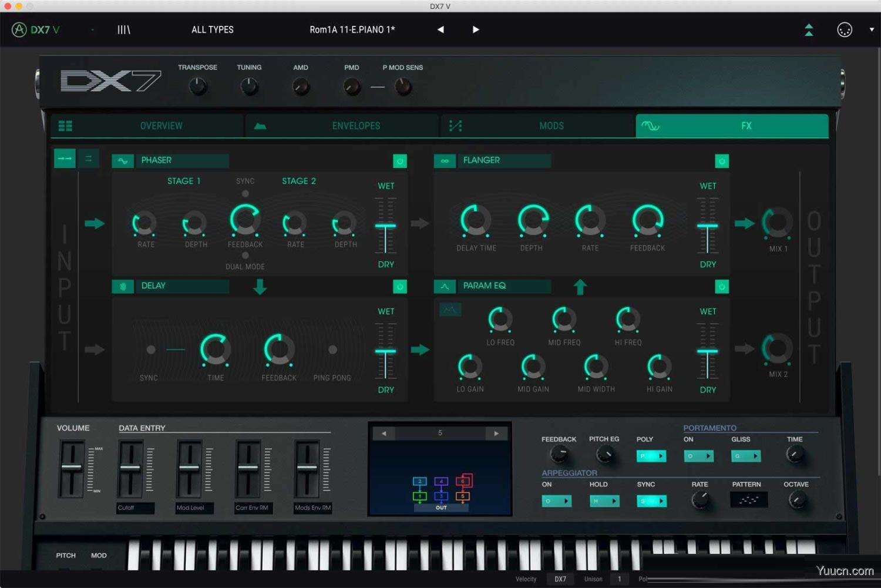Switch to the MODS tab
This screenshot has width=881, height=588.
tap(538, 126)
